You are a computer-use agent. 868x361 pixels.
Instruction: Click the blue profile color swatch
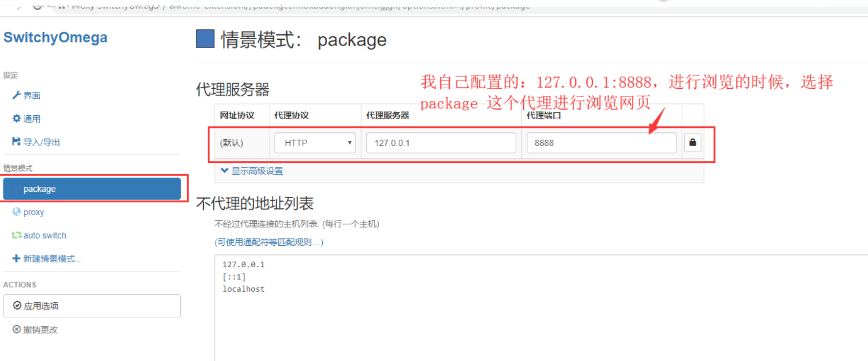point(205,39)
